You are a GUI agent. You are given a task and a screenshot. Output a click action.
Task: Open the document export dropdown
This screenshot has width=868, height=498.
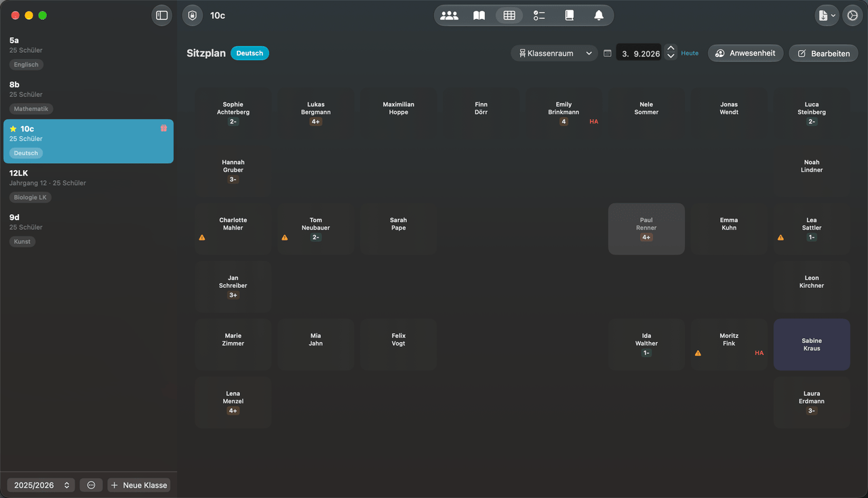827,15
